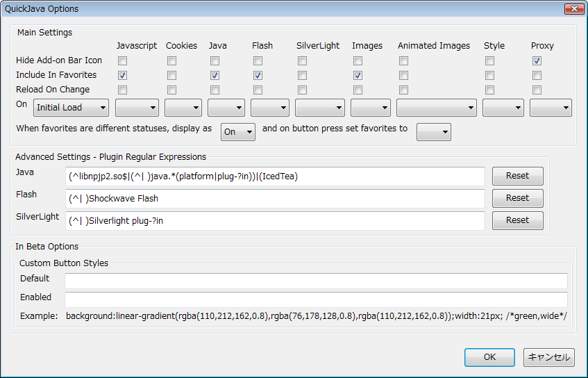The height and width of the screenshot is (378, 588).
Task: Open the Style column state dropdown
Action: point(503,108)
